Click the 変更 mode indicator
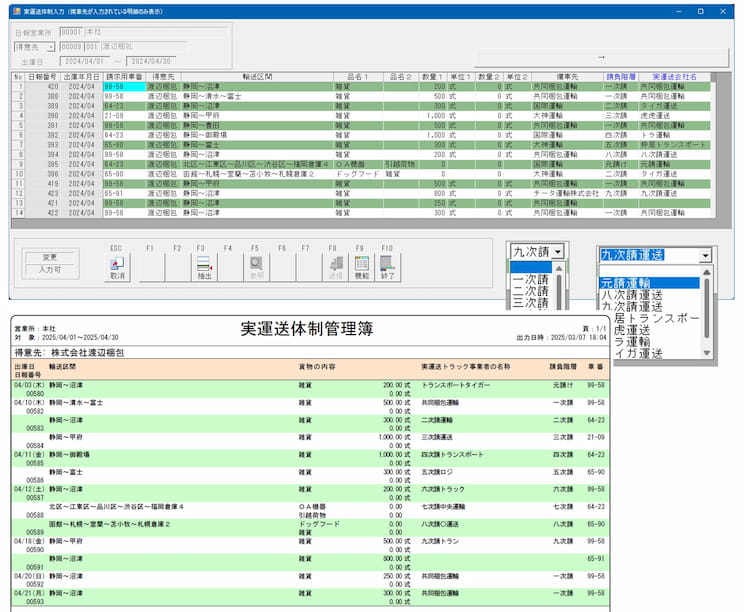 [50, 257]
